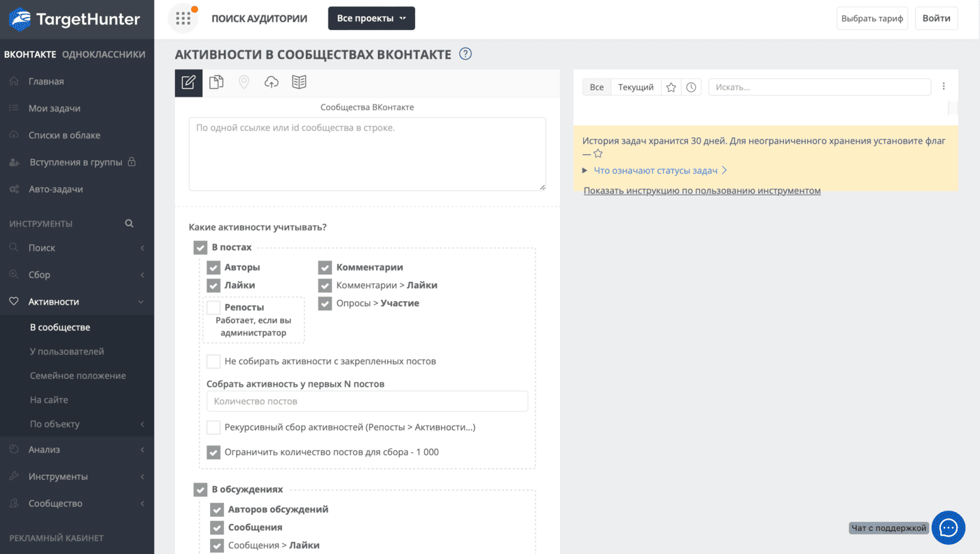Expand the Поиск sidebar section
The image size is (980, 554).
tap(77, 248)
